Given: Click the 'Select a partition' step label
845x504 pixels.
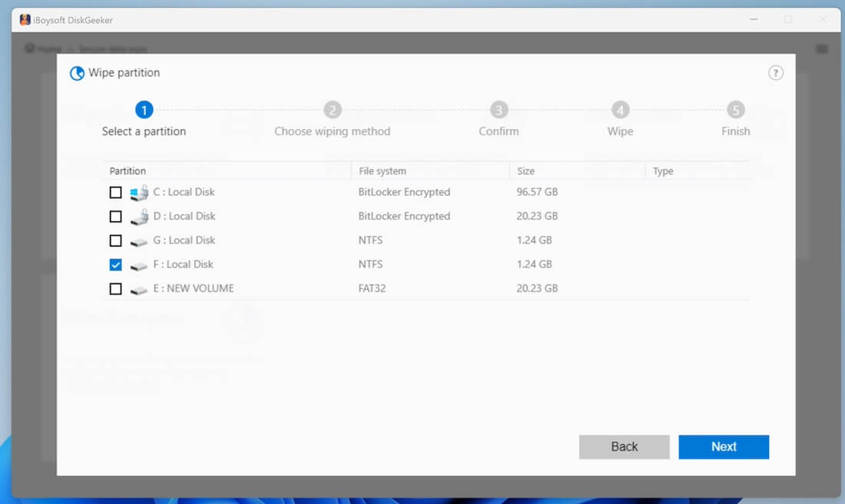Looking at the screenshot, I should coord(144,131).
